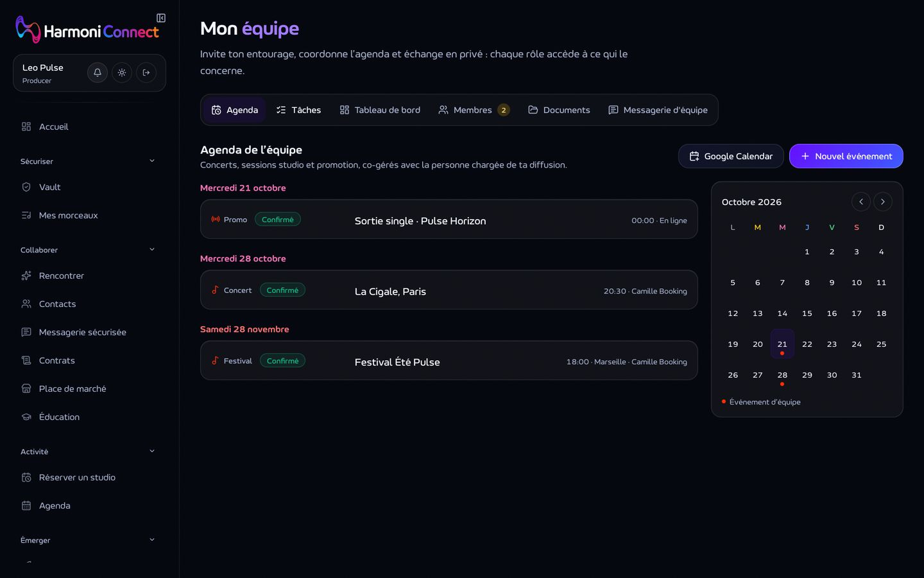
Task: Toggle light theme with the sun icon
Action: point(122,73)
